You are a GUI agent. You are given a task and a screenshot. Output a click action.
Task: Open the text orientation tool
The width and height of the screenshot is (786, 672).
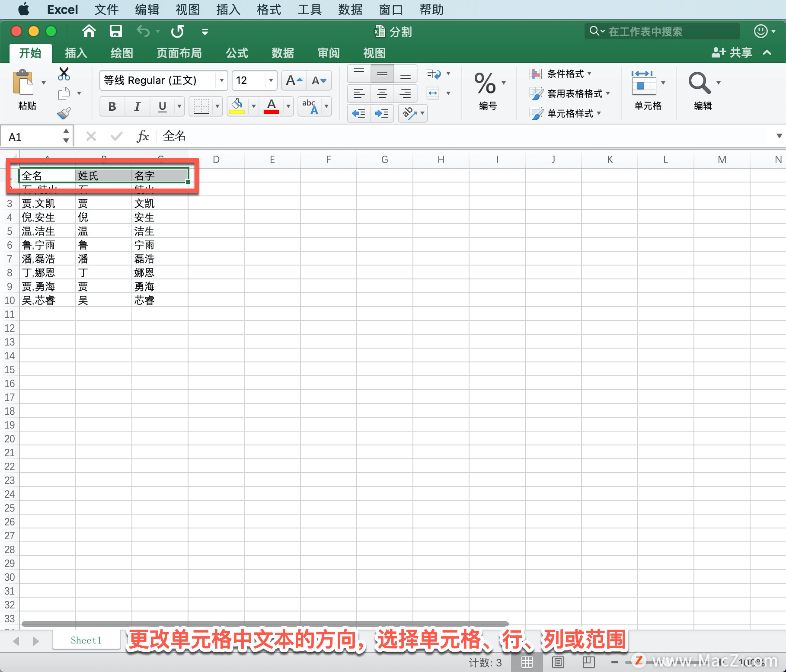click(409, 113)
